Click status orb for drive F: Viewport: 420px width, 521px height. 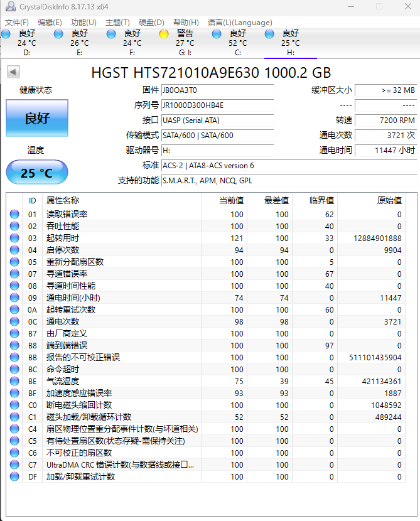pyautogui.click(x=111, y=34)
